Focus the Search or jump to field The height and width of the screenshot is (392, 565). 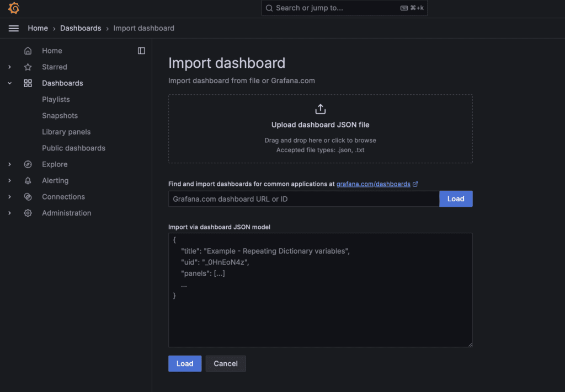click(x=344, y=8)
